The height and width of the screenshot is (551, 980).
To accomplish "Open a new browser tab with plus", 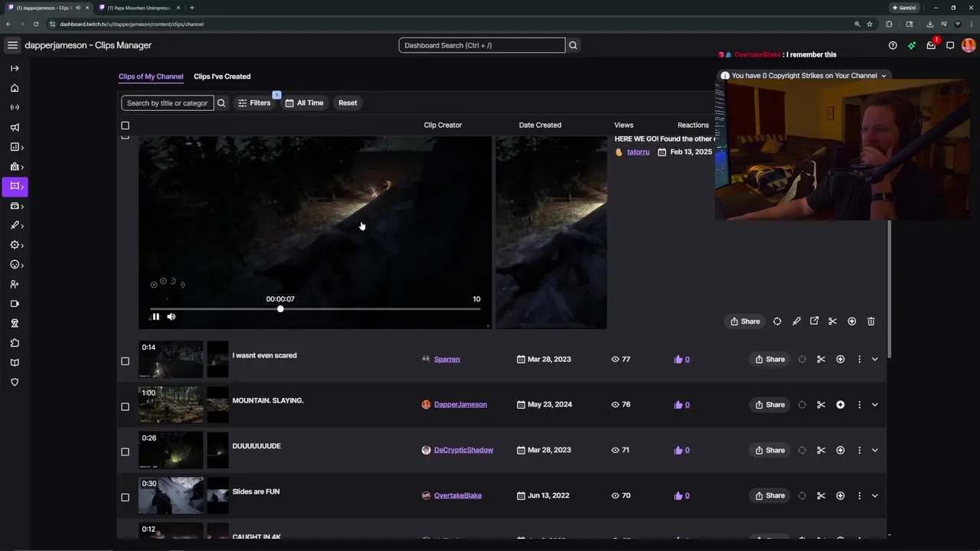I will click(x=191, y=8).
